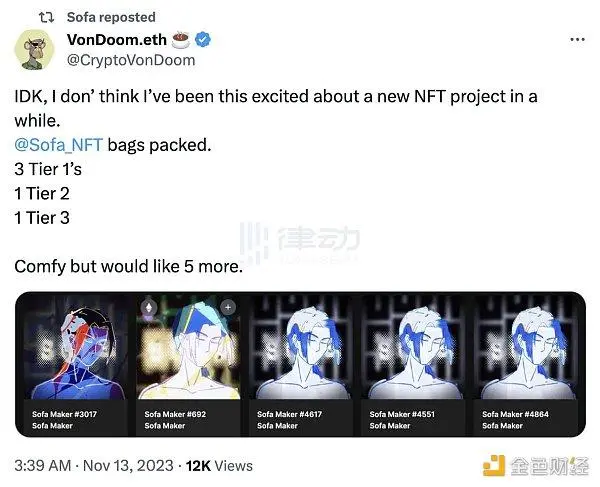Click the Ethereum icon on Sofa Maker #692
Screen dimensions: 600x487
(149, 307)
